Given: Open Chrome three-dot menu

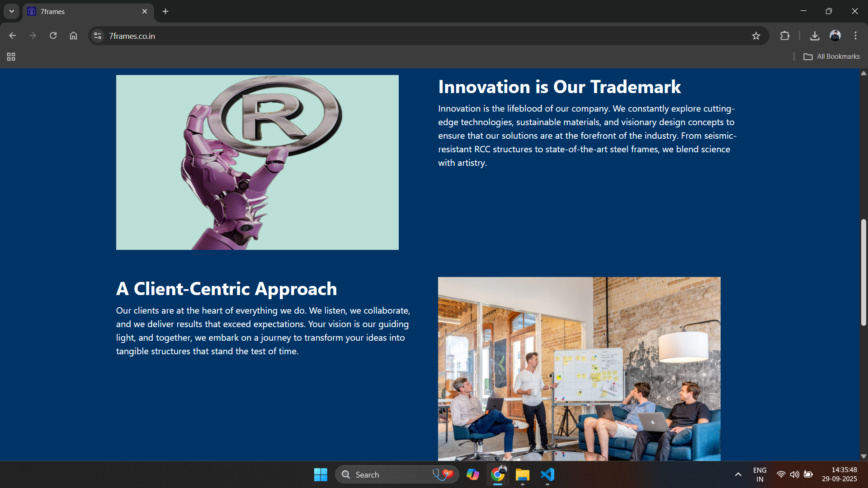Looking at the screenshot, I should point(855,36).
